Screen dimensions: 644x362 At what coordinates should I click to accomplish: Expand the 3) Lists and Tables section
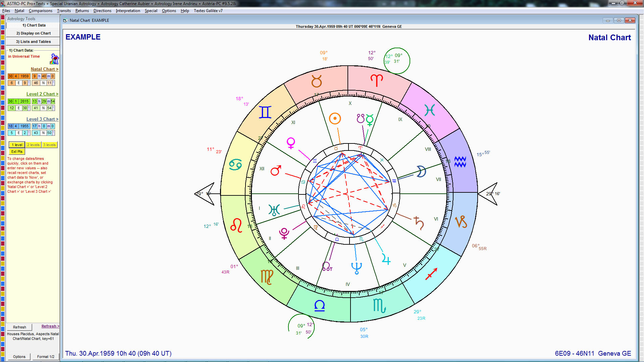pyautogui.click(x=33, y=42)
